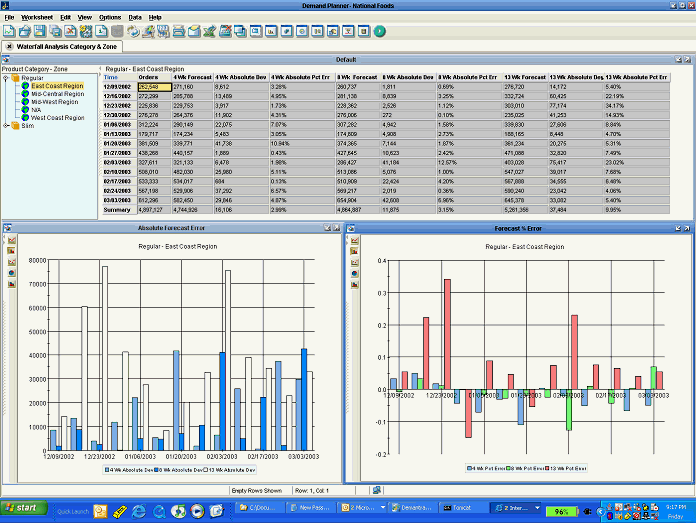Click the green round button ending the toolbar
The width and height of the screenshot is (696, 523).
(380, 31)
